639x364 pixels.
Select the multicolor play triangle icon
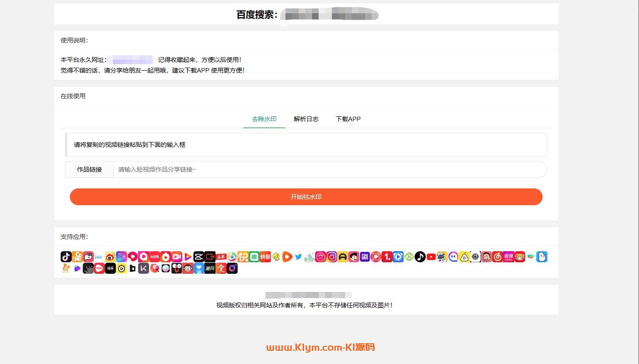click(188, 257)
